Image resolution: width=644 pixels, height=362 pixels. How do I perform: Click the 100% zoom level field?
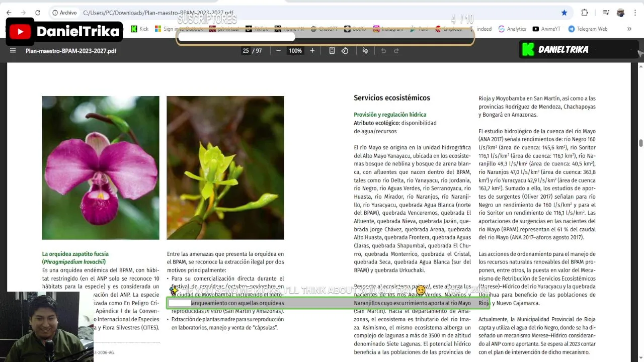coord(295,50)
